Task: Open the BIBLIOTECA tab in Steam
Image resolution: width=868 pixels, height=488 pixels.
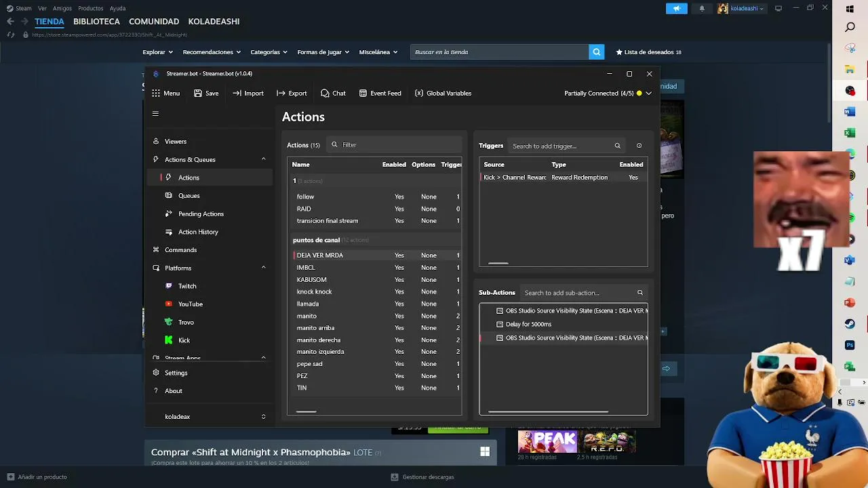Action: [x=96, y=22]
